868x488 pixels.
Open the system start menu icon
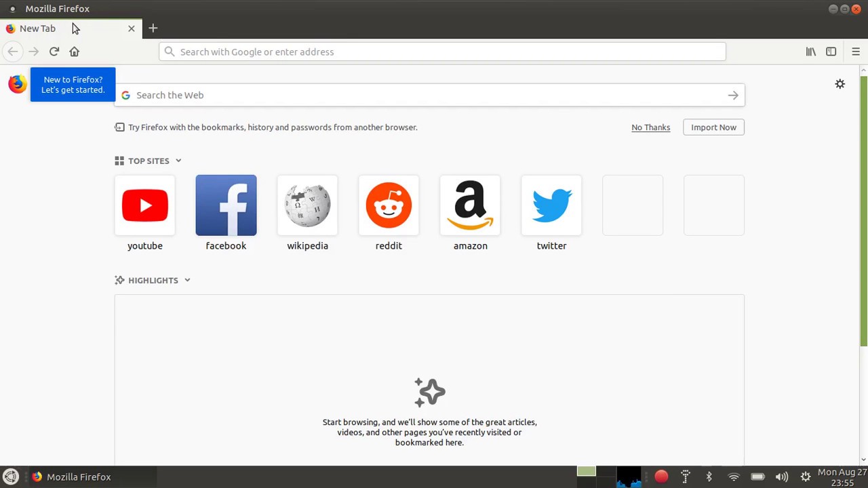(x=10, y=476)
